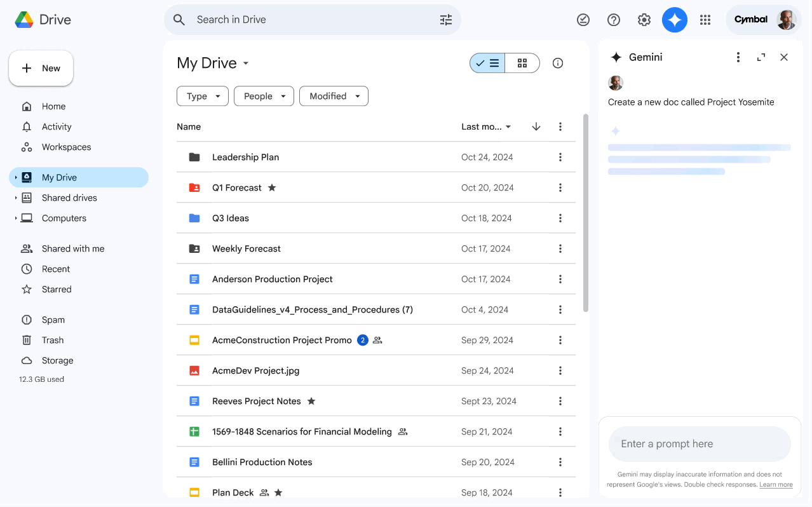Open more actions for Leadership Plan
The height and width of the screenshot is (507, 812).
[560, 157]
